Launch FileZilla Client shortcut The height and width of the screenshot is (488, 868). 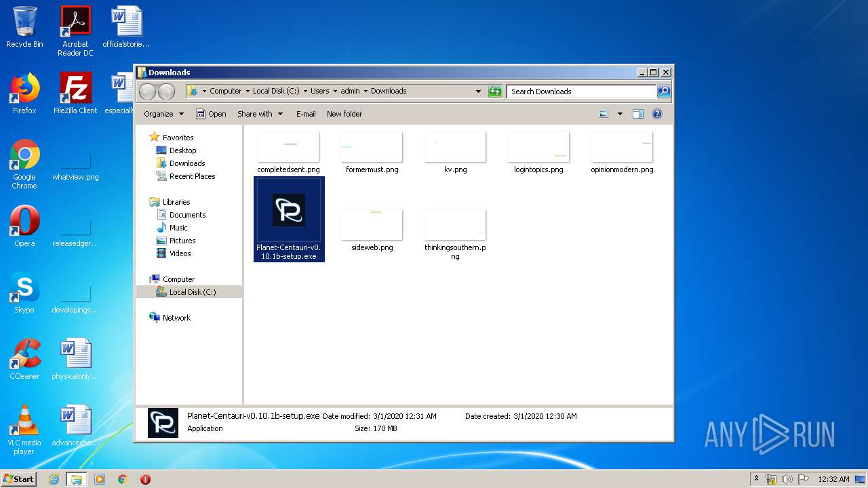coord(75,94)
